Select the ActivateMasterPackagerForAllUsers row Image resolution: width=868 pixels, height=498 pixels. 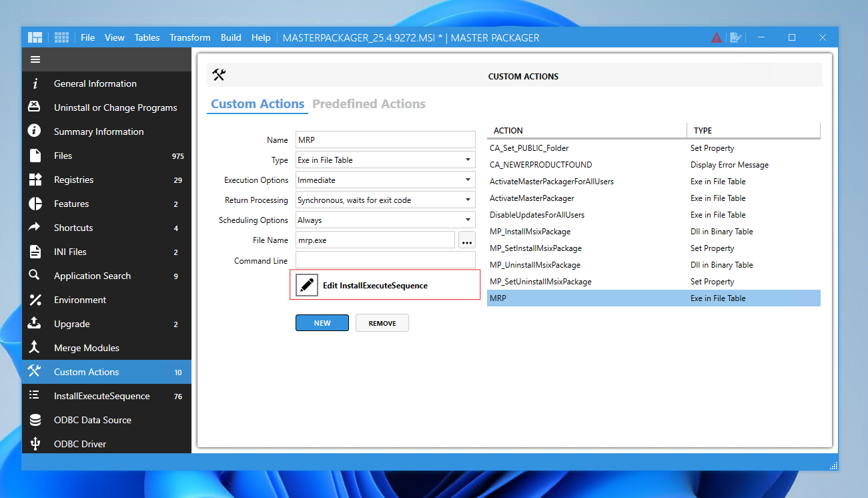tap(654, 182)
